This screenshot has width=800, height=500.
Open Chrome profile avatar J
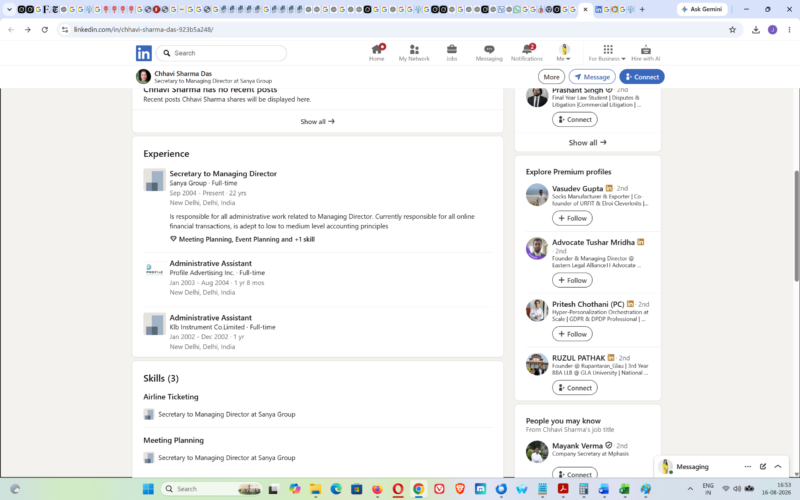[772, 30]
